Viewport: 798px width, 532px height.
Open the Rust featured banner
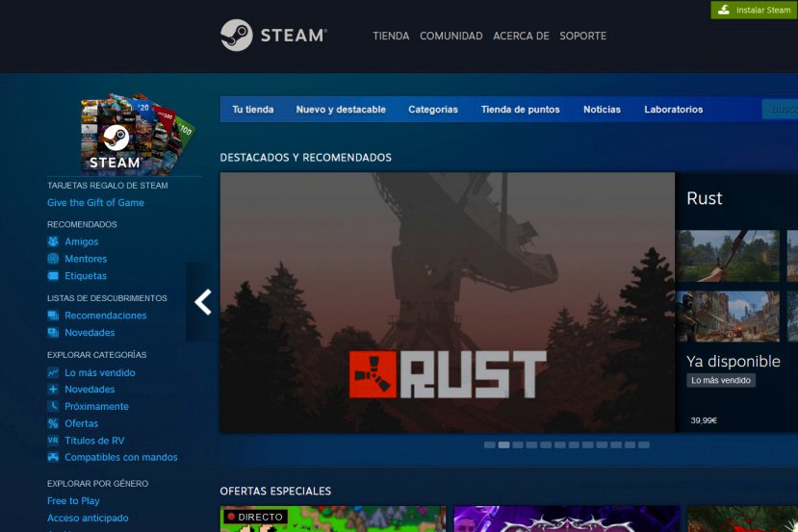coord(448,303)
